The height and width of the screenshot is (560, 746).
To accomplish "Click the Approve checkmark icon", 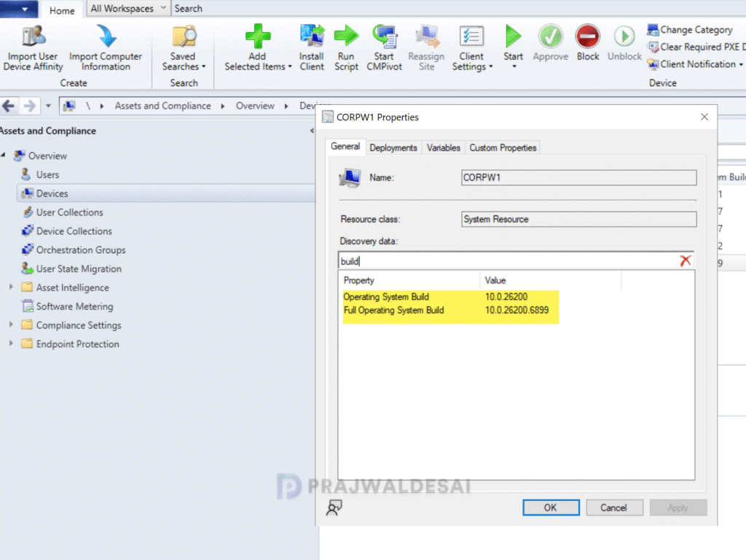I will coord(551,36).
